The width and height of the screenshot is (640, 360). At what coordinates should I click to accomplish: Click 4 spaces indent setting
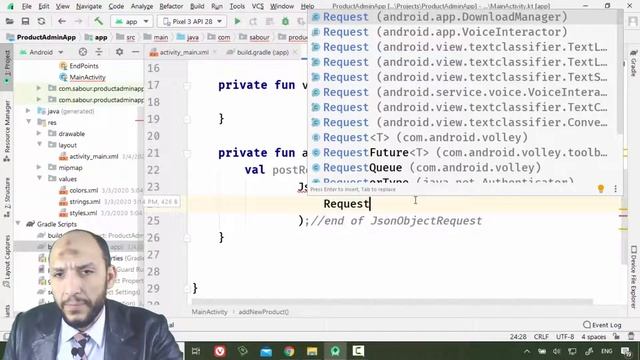coord(593,337)
